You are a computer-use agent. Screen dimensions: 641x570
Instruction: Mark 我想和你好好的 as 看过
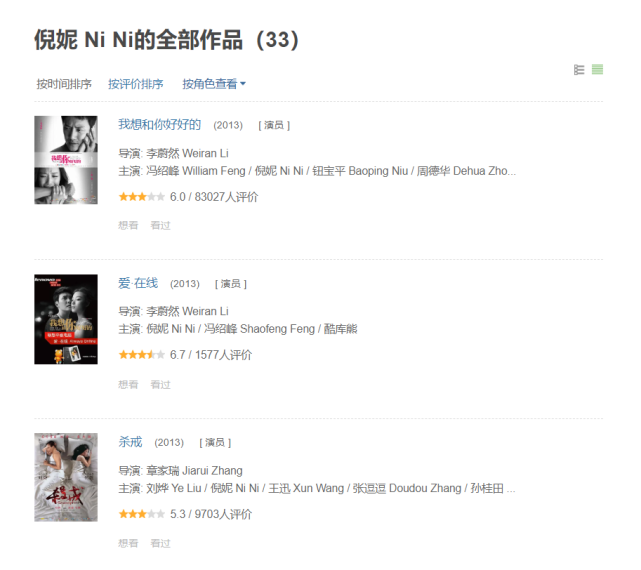pyautogui.click(x=160, y=225)
